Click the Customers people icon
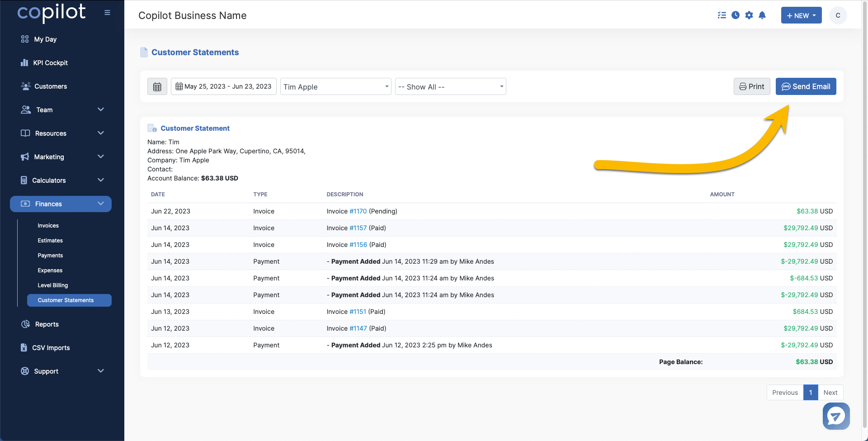Screen dimensions: 868x441 point(26,86)
